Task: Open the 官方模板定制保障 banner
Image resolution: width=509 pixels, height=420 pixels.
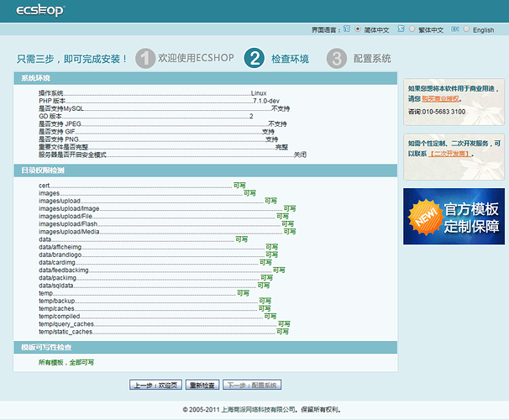Action: click(454, 216)
